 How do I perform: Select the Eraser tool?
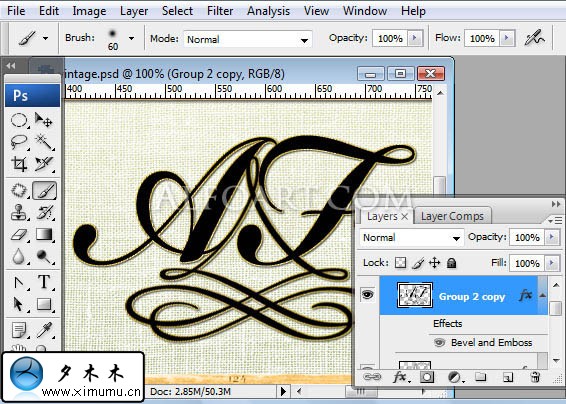(19, 235)
